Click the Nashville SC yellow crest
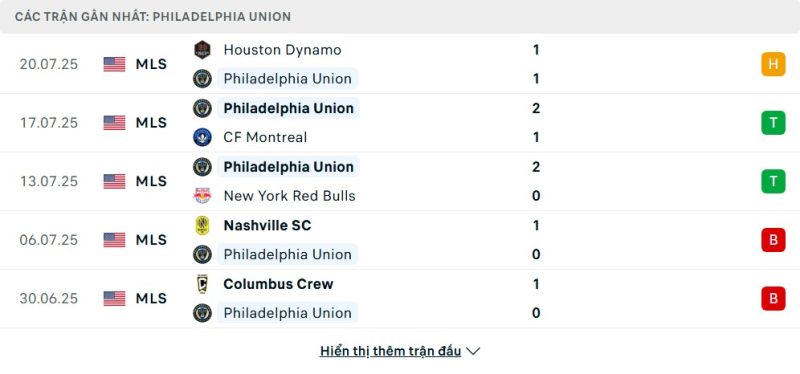Viewport: 800px width, 374px height. pyautogui.click(x=202, y=226)
